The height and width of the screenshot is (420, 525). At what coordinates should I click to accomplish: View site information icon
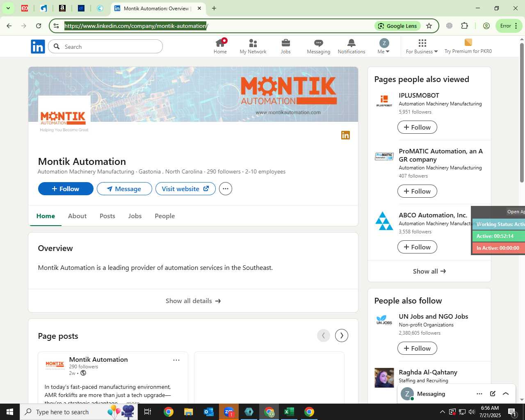[56, 26]
